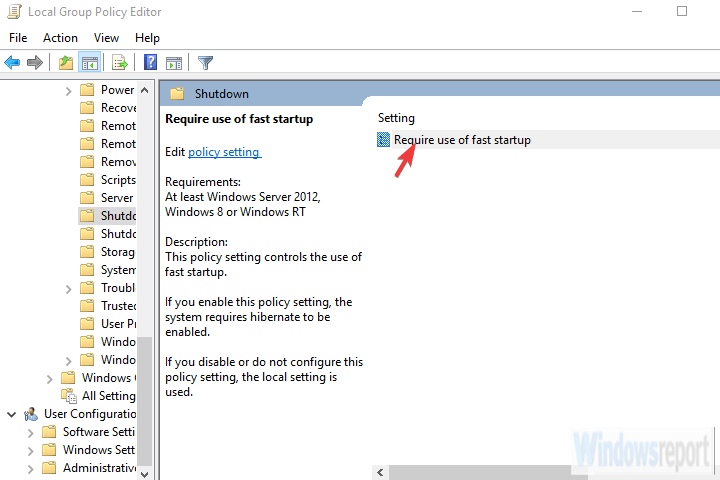Image resolution: width=720 pixels, height=480 pixels.
Task: Click the policy setting link
Action: [225, 152]
